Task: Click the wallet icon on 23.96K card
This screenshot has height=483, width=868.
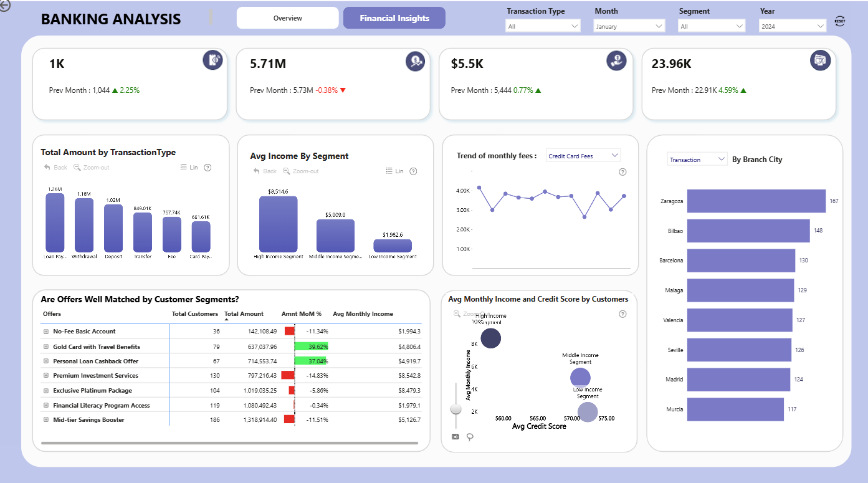Action: (x=820, y=60)
